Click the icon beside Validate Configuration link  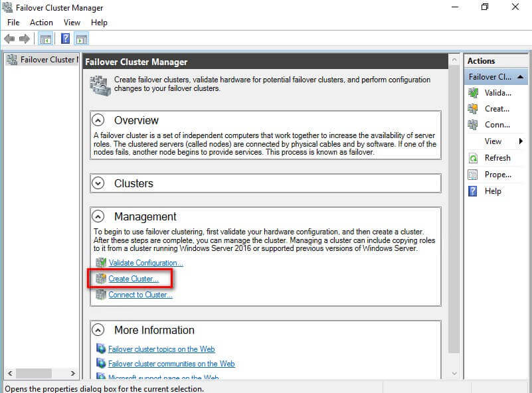(101, 262)
